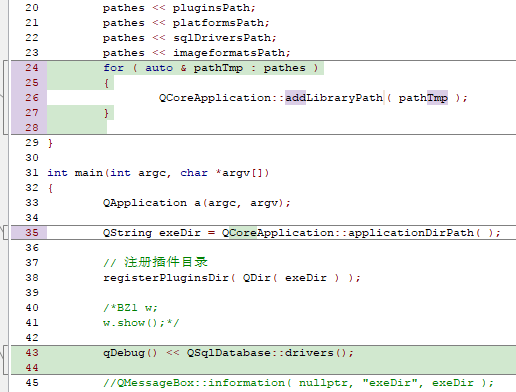Click 'argc' parameter on line 31
The width and height of the screenshot is (516, 392).
tap(152, 173)
